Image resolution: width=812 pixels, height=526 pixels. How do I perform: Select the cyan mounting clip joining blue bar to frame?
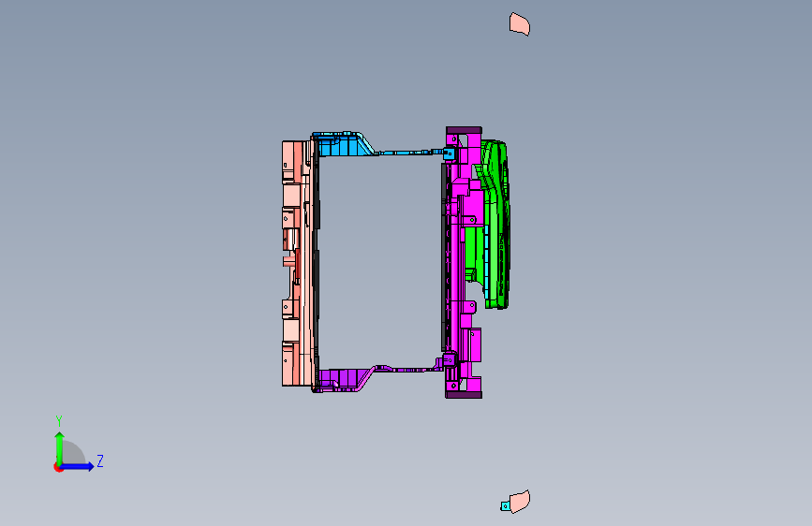(449, 153)
